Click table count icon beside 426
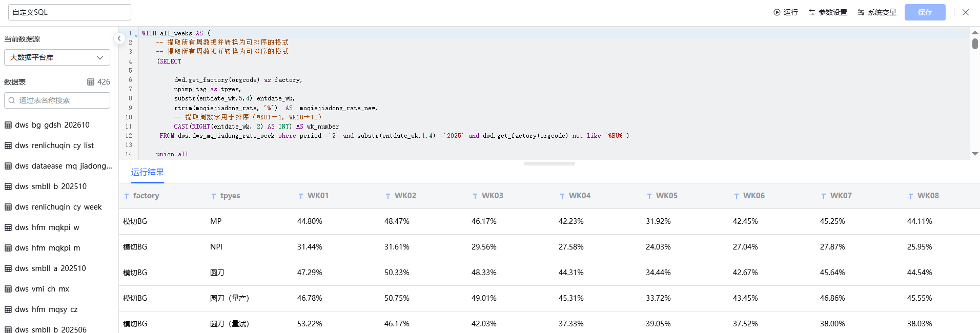 (91, 82)
